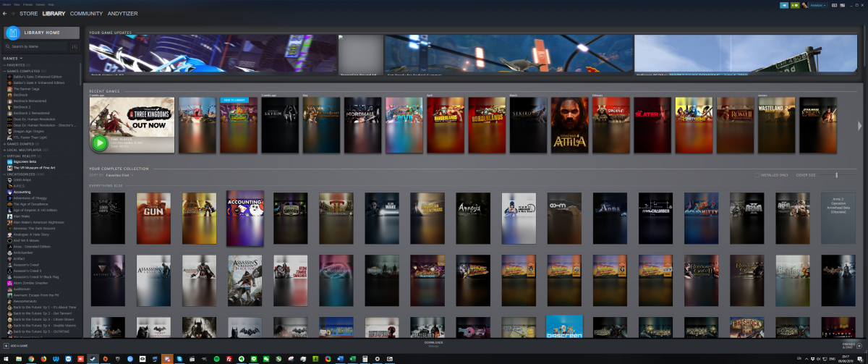Click the Library Home grid icon
Screen dimensions: 868x364
[x=12, y=33]
